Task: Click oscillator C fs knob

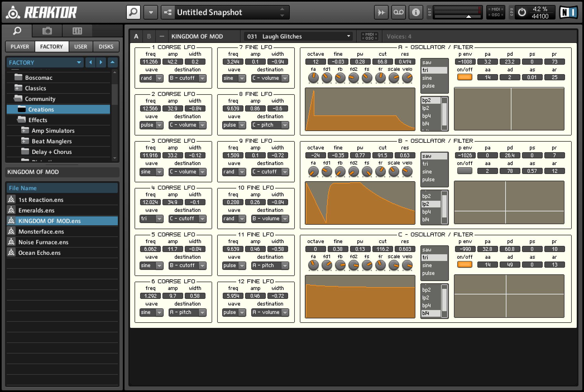Action: (367, 265)
